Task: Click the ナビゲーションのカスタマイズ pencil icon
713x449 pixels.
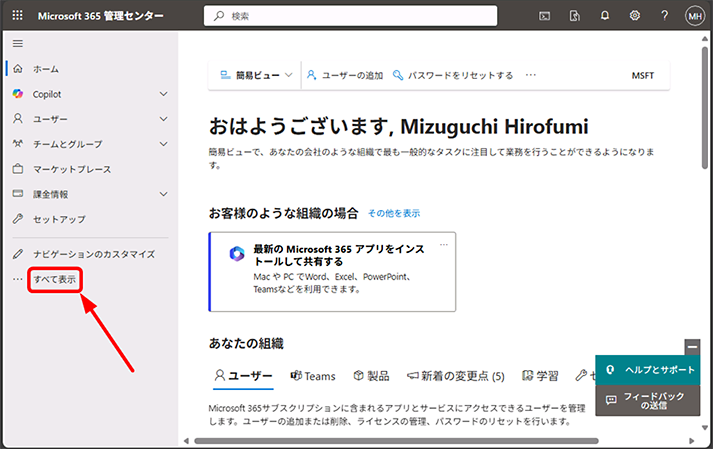Action: [x=18, y=254]
